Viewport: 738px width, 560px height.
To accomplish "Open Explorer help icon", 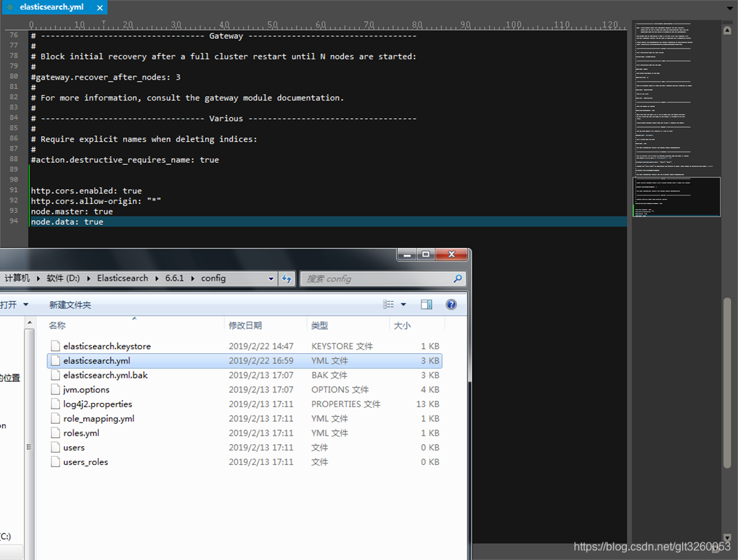I will (x=451, y=304).
